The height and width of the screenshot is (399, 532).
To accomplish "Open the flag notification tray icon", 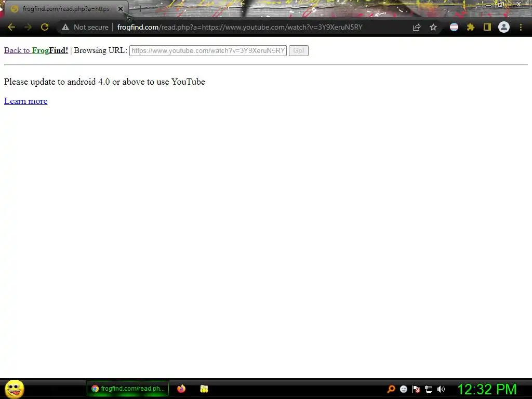I will (x=416, y=389).
